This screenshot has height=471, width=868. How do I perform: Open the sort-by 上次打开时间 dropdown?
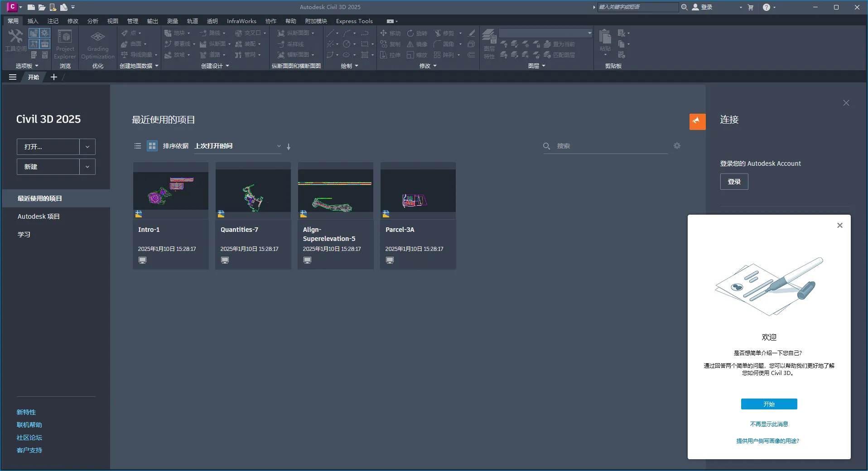click(x=237, y=146)
